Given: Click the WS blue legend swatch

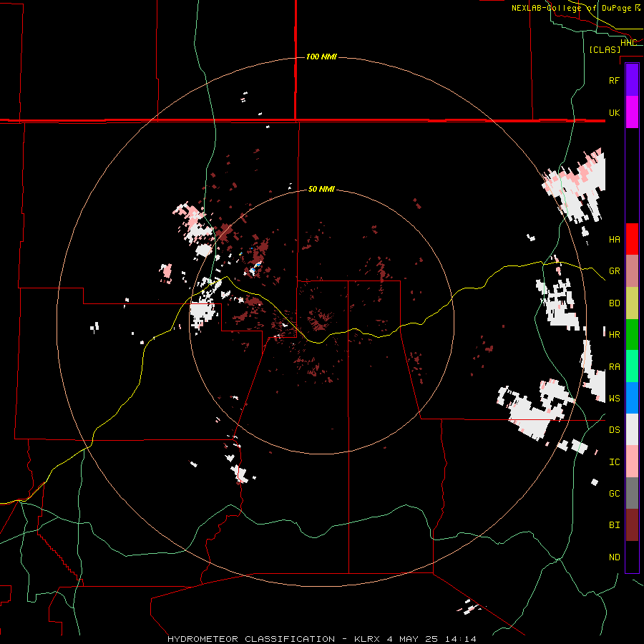Looking at the screenshot, I should coord(632,398).
